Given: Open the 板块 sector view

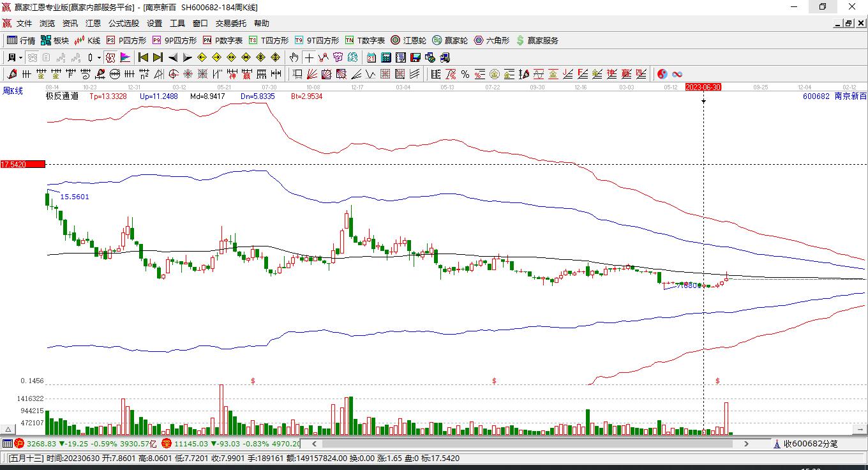Looking at the screenshot, I should (55, 40).
